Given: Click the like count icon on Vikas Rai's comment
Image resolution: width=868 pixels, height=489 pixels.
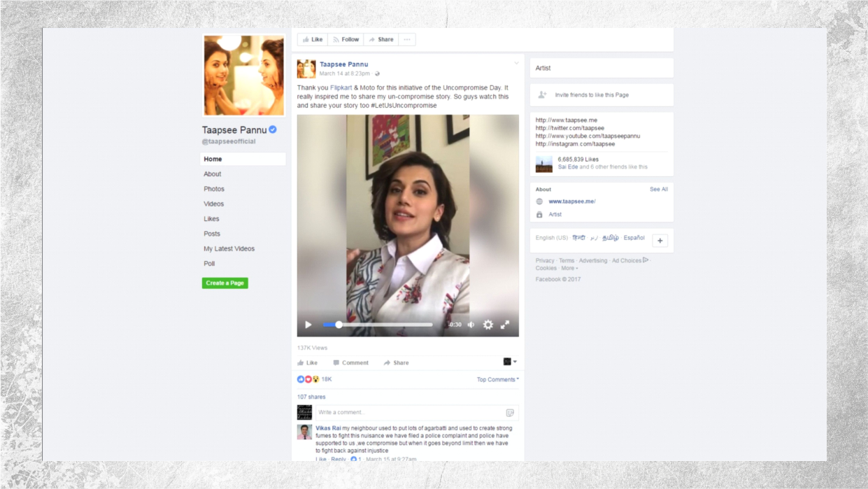Looking at the screenshot, I should (x=354, y=460).
